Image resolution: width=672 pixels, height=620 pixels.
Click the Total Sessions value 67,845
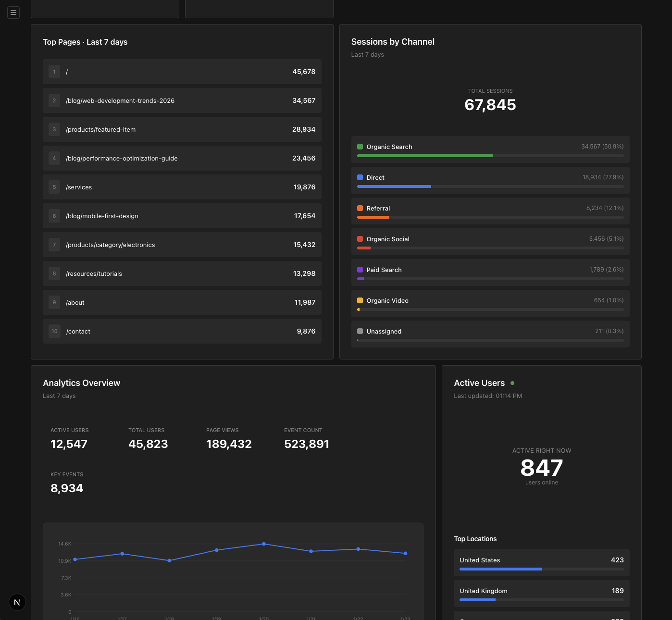click(x=490, y=105)
